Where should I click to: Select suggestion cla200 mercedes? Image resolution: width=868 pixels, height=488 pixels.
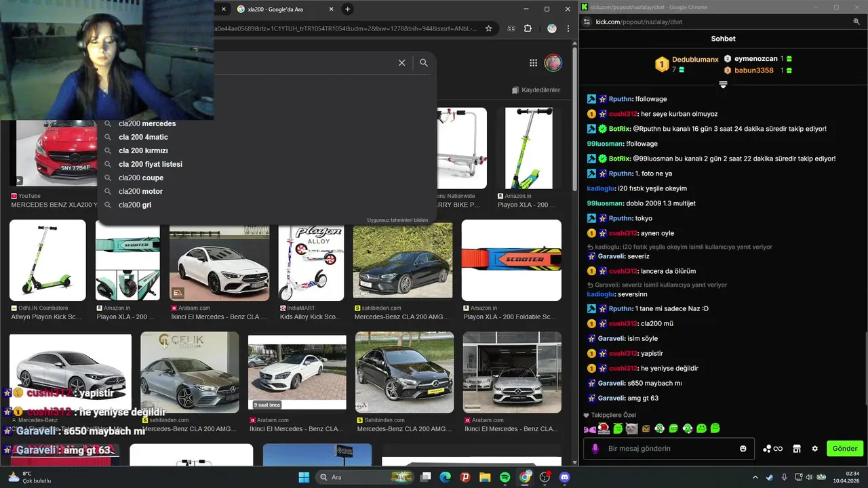click(147, 123)
